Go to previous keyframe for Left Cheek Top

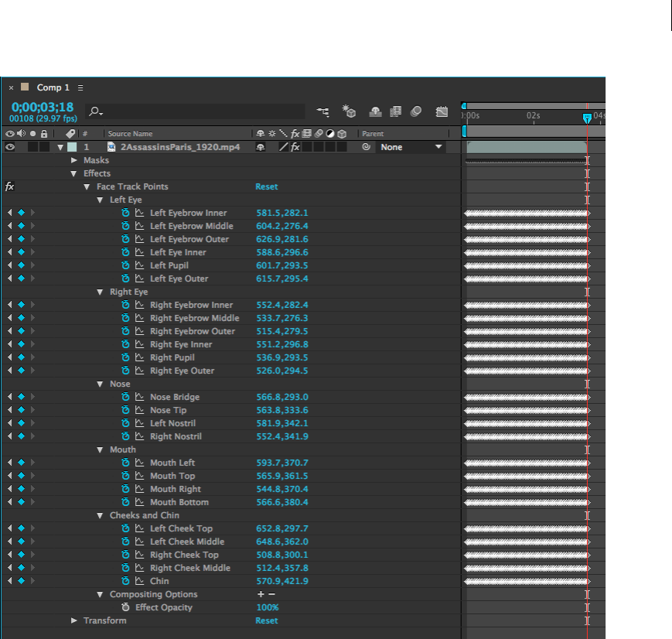click(10, 528)
